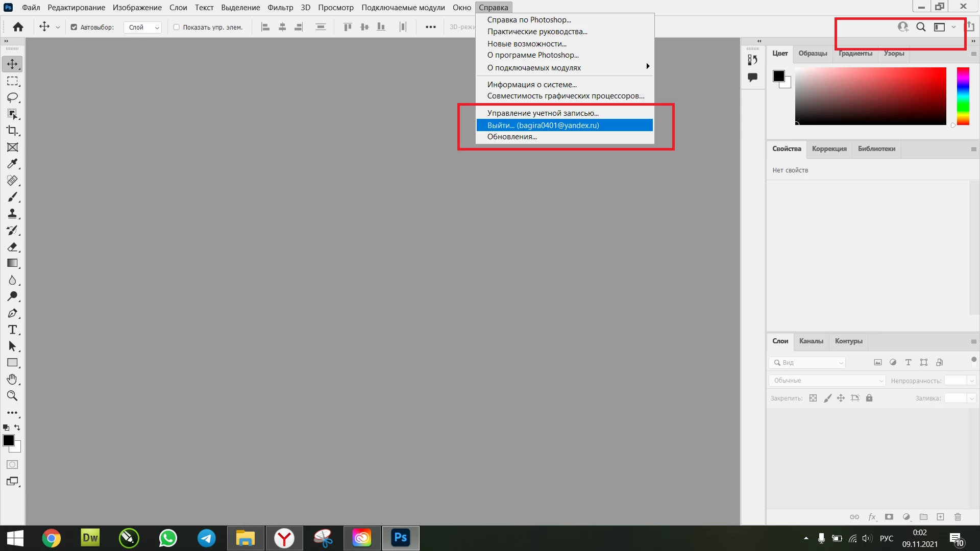Select the Crop tool
This screenshot has width=980, height=551.
pos(12,131)
